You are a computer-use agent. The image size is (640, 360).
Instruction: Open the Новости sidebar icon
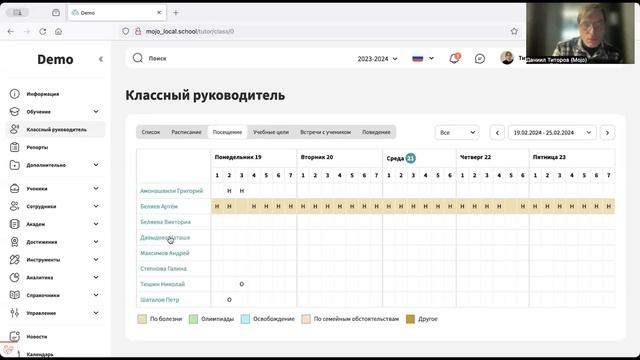point(15,336)
